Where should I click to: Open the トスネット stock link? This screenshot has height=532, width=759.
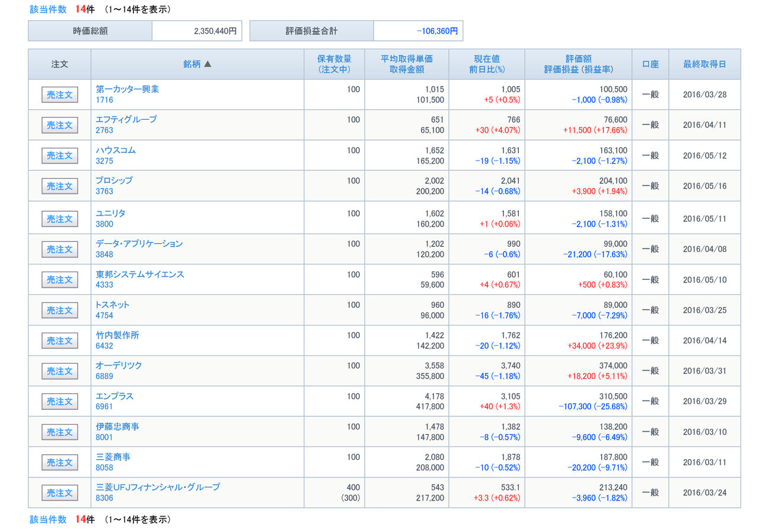(113, 305)
